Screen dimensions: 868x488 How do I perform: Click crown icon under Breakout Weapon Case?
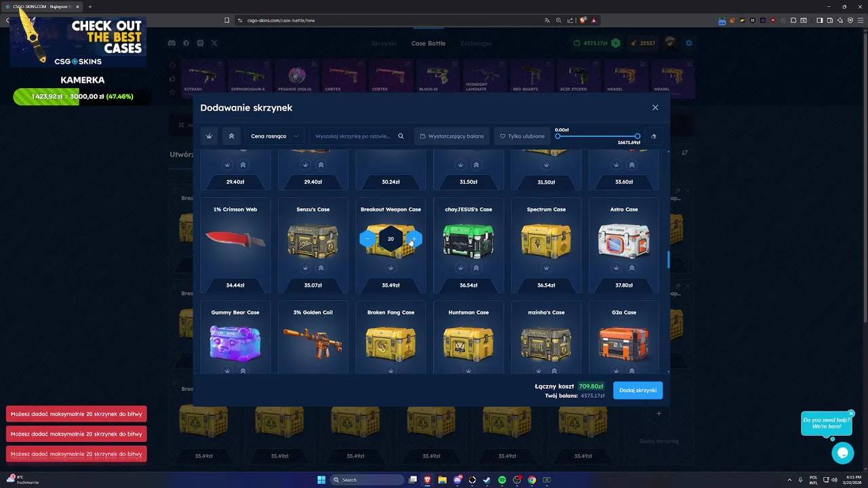391,268
